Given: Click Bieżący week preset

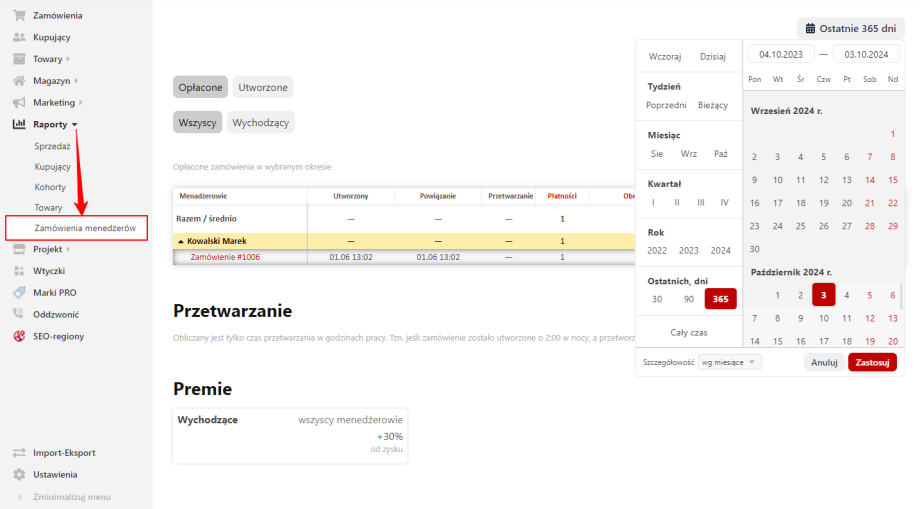Looking at the screenshot, I should [x=713, y=105].
